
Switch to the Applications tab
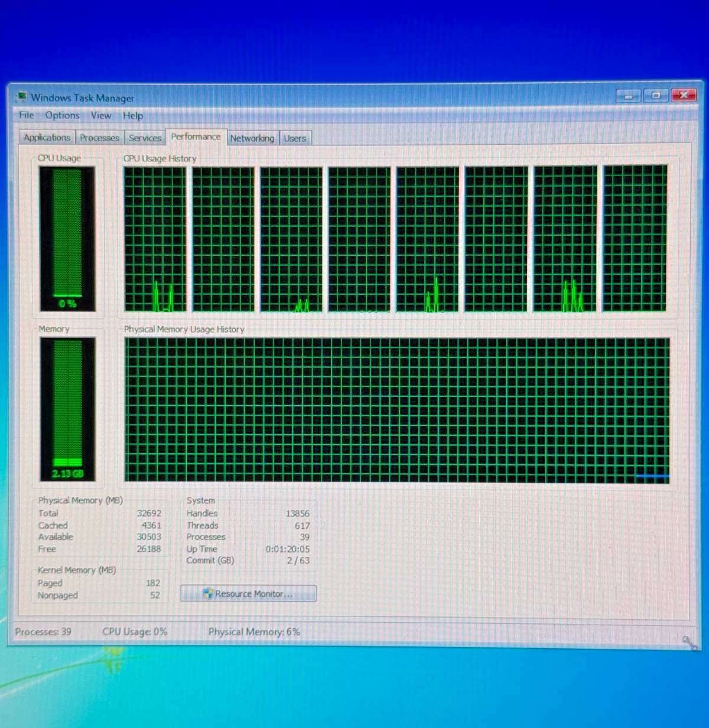click(x=47, y=138)
